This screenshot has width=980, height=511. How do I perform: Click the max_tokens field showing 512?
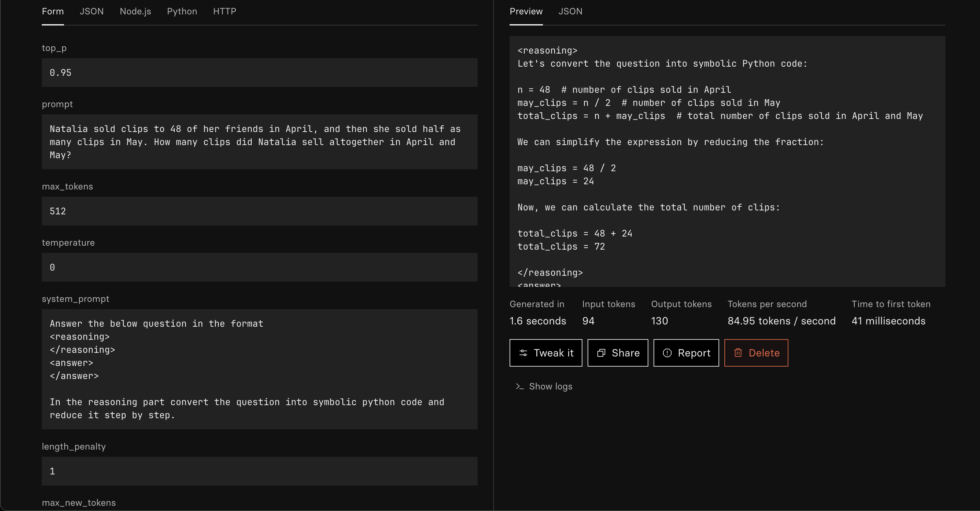(x=260, y=211)
